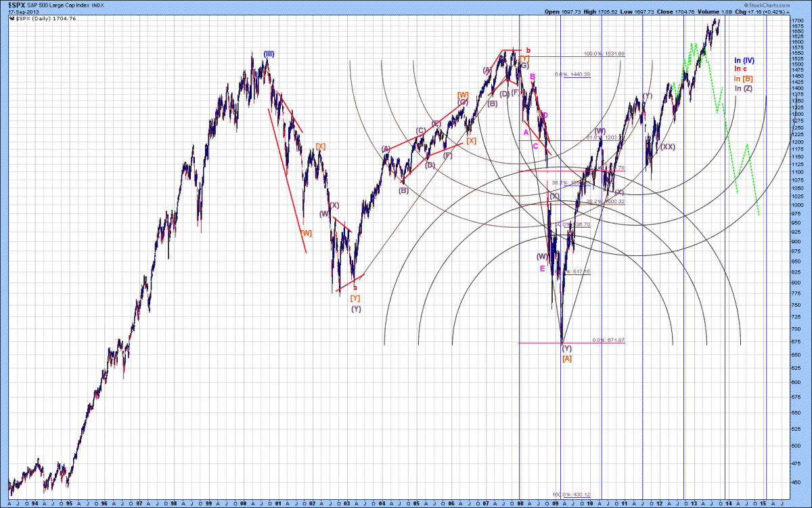Select the orange [A] wave label
Viewport: 812px width, 508px height.
[567, 358]
